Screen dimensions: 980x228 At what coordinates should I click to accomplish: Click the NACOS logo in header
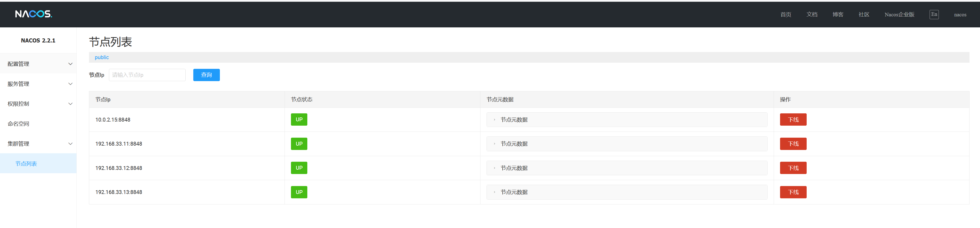click(x=33, y=14)
